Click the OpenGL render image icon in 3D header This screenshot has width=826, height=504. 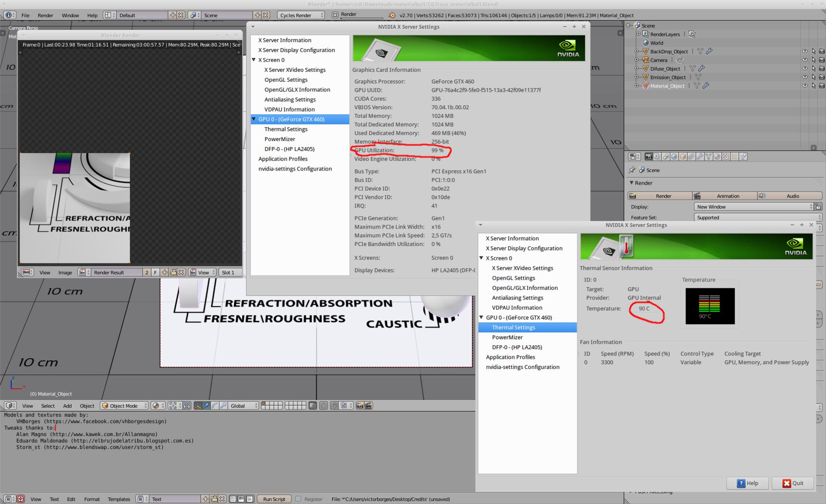[x=359, y=405]
